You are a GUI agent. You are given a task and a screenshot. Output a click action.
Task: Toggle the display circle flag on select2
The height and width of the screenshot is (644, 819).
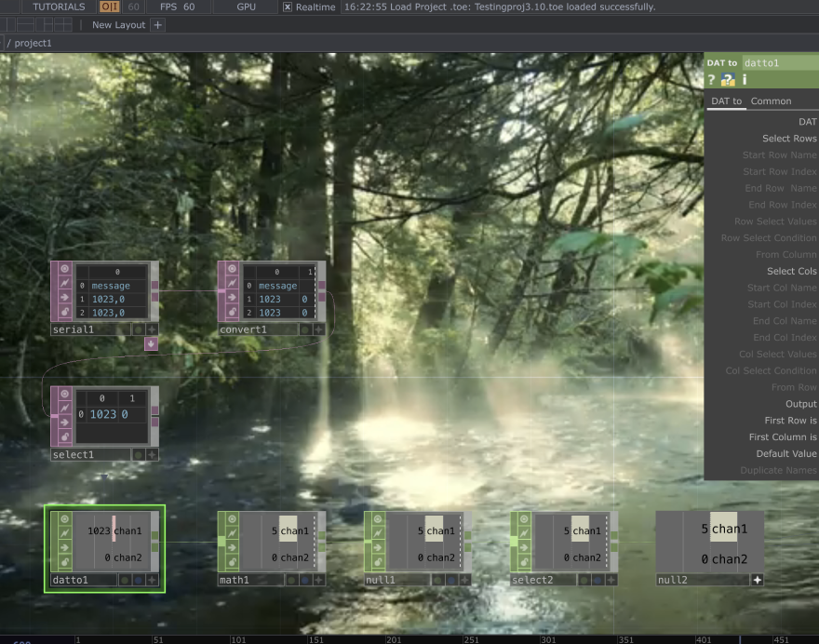pos(523,518)
